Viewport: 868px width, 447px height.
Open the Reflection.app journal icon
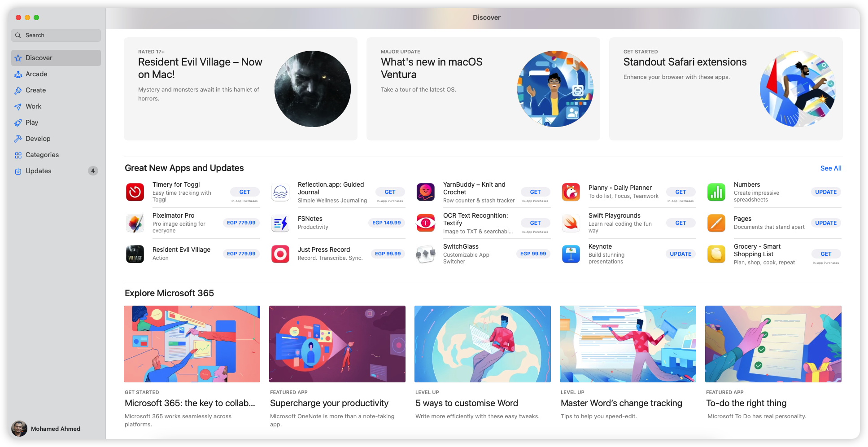(280, 192)
